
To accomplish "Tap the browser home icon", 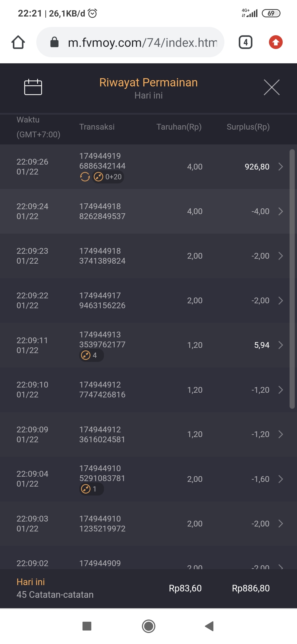I will coord(18,42).
